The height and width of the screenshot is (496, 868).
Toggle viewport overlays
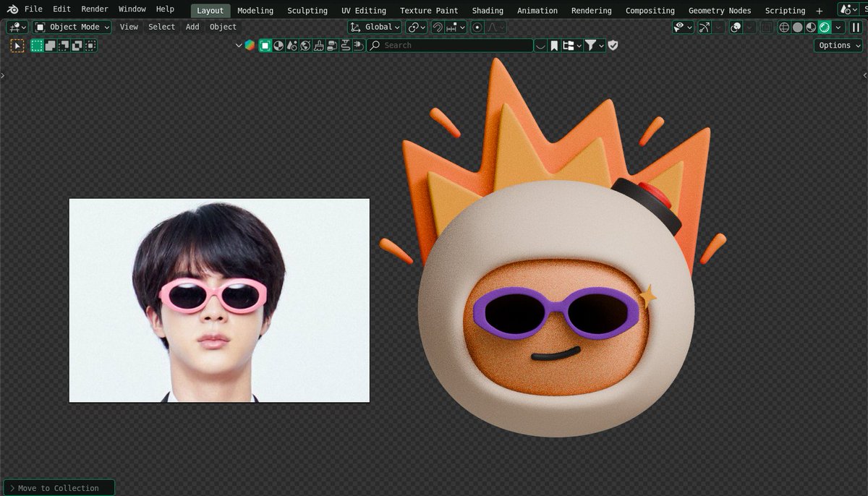[x=736, y=27]
